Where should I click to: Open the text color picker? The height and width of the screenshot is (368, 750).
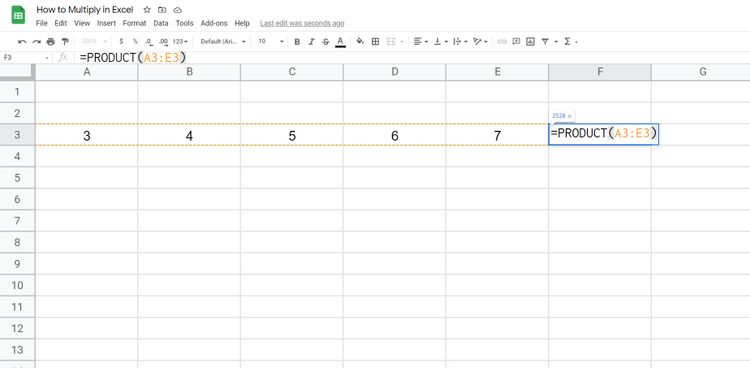click(x=341, y=42)
